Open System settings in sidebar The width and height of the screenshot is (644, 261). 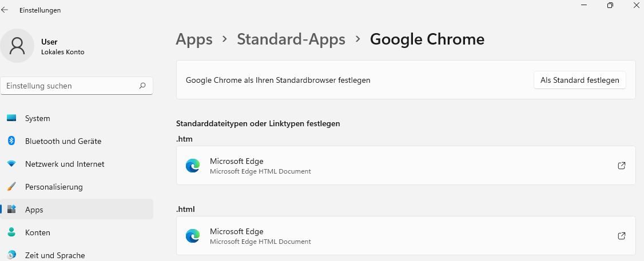(x=38, y=118)
